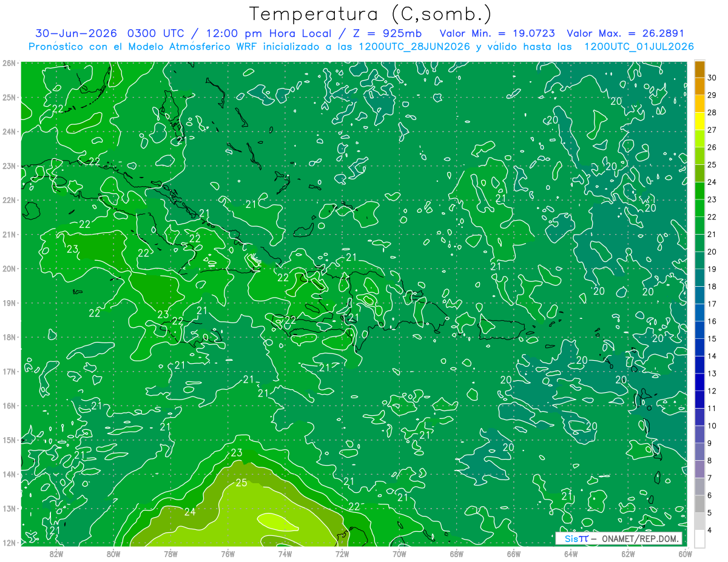
Task: Click the "18N" latitude axis label
Action: tap(8, 337)
